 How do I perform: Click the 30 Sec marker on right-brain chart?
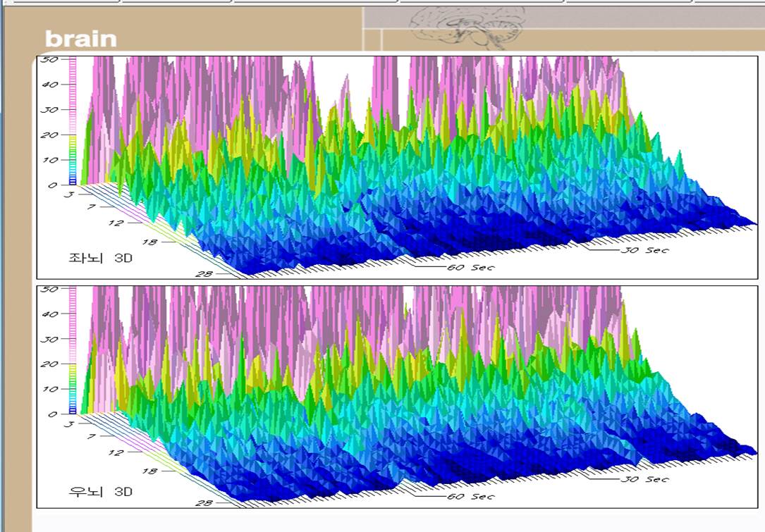[x=644, y=479]
